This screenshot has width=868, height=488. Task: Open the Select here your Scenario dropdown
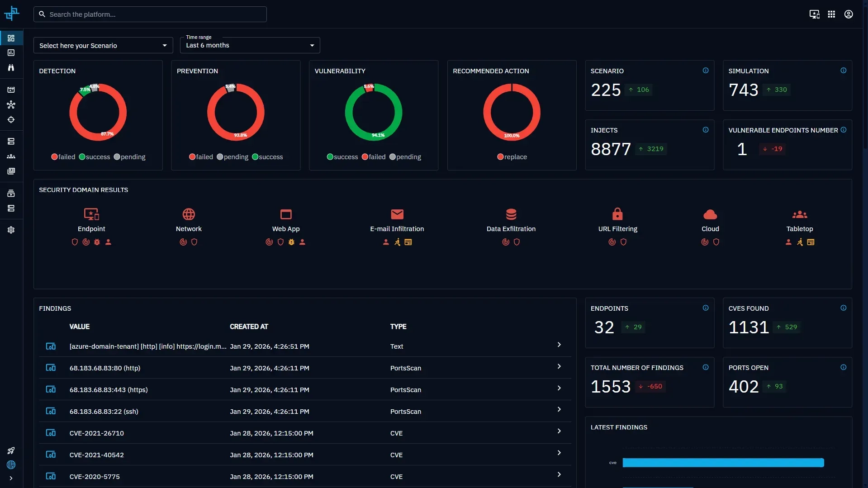[x=103, y=46]
